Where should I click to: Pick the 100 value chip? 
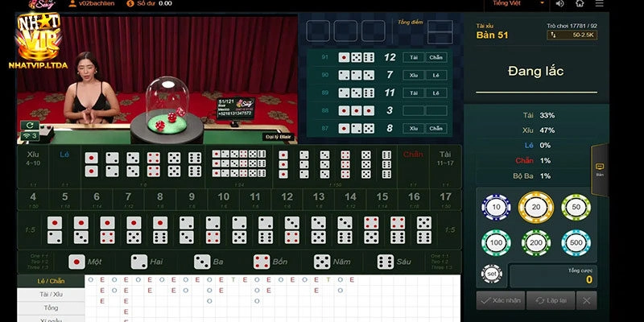click(x=495, y=242)
